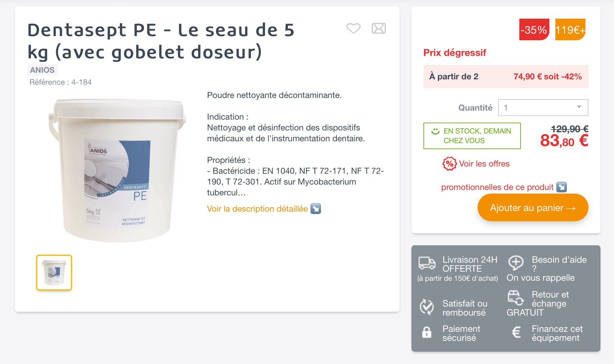Add product to wishlist with heart icon

(x=353, y=29)
